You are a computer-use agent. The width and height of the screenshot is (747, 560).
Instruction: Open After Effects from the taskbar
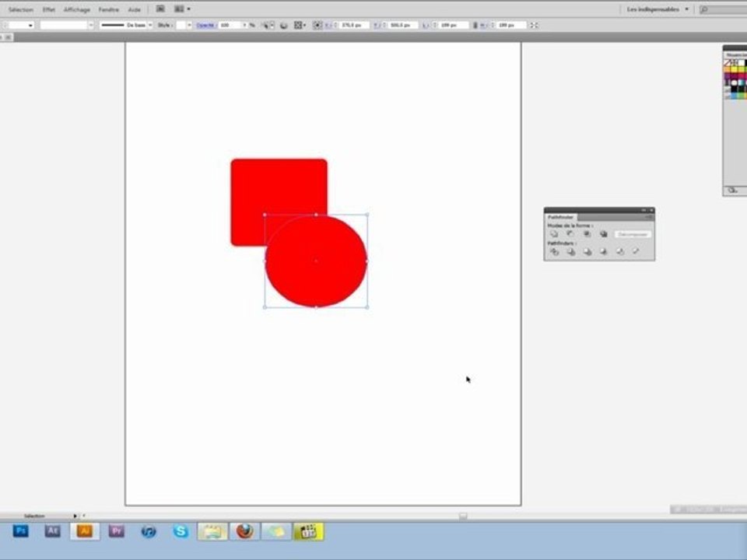tap(52, 531)
